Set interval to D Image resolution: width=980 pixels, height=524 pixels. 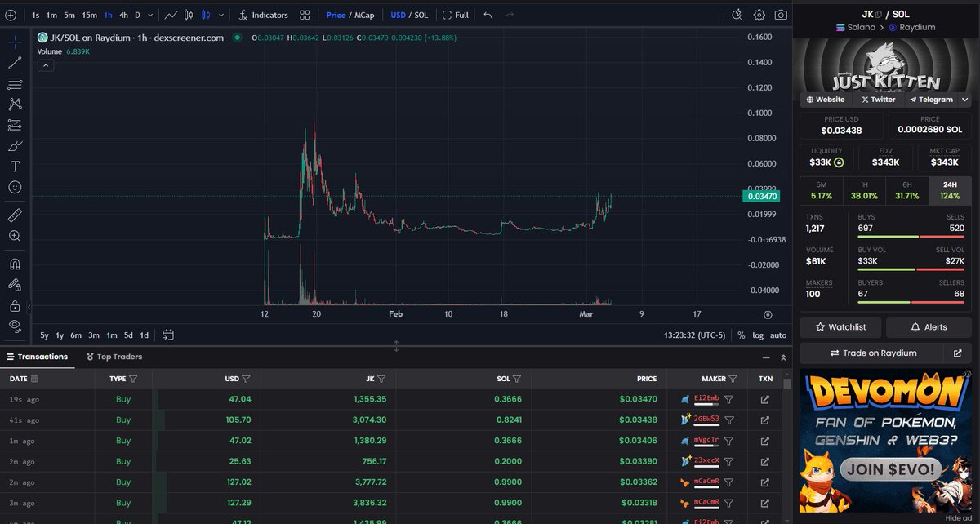(138, 15)
